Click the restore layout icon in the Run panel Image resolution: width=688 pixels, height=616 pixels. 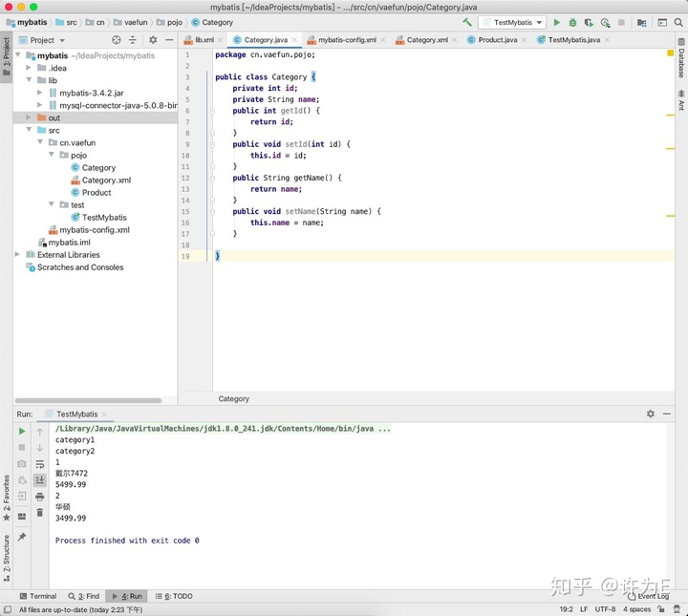[x=21, y=516]
